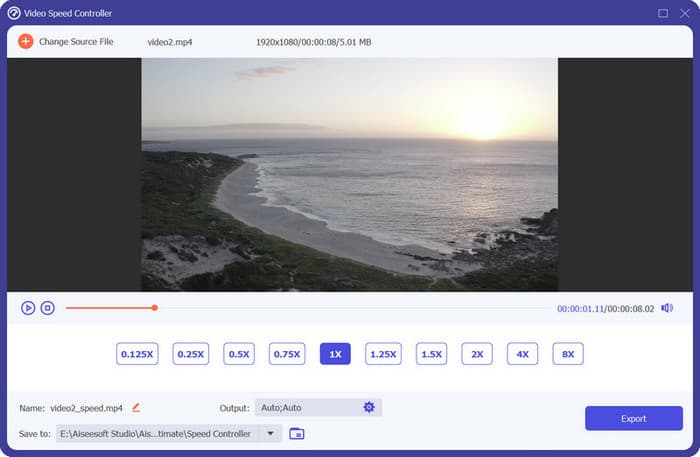Mute the audio with the speaker icon

667,308
